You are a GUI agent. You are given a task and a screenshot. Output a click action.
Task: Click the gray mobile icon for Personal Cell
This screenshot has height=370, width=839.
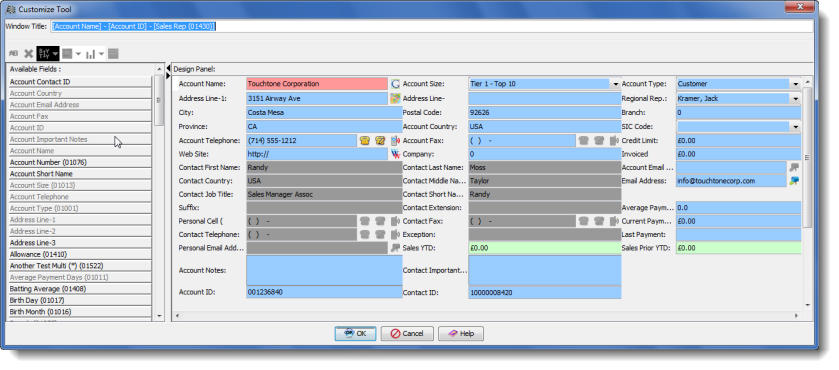[x=395, y=221]
